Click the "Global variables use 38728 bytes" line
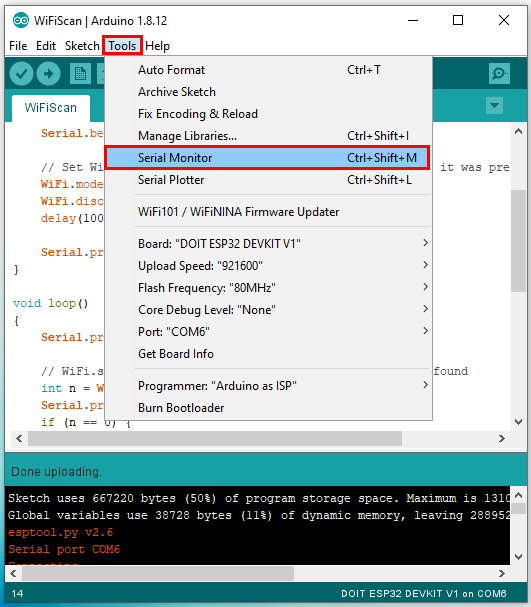531x607 pixels. (x=259, y=515)
